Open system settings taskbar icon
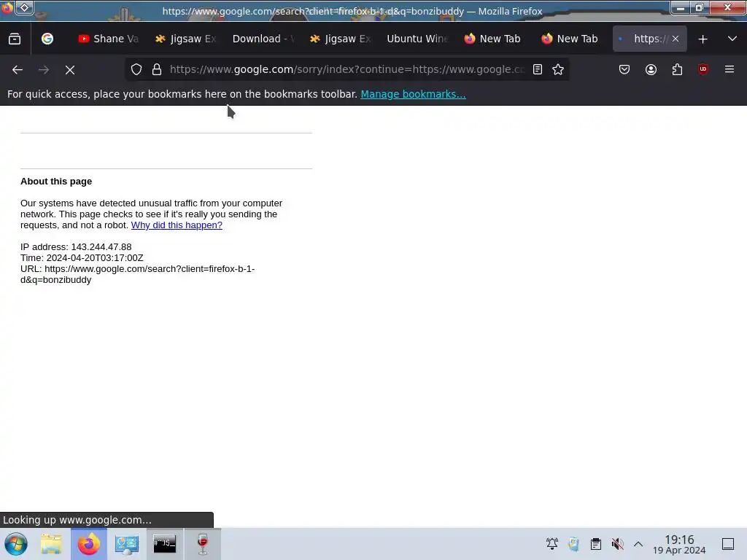 point(127,544)
